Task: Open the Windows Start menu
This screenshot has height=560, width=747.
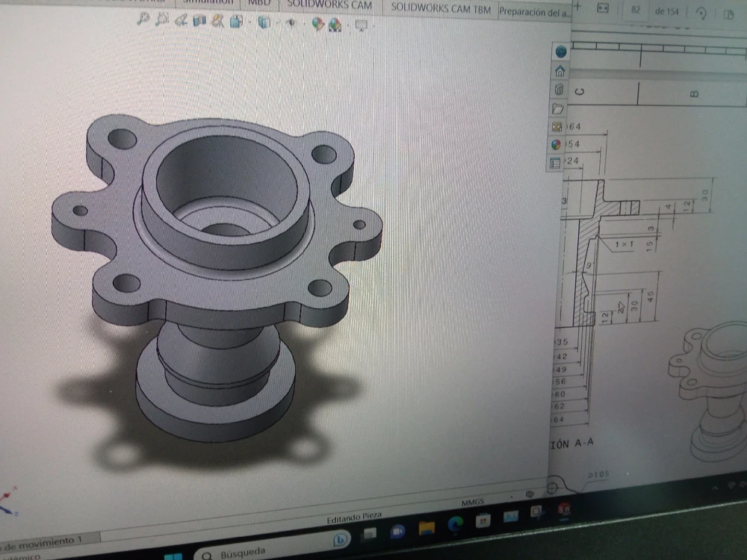Action: click(173, 556)
